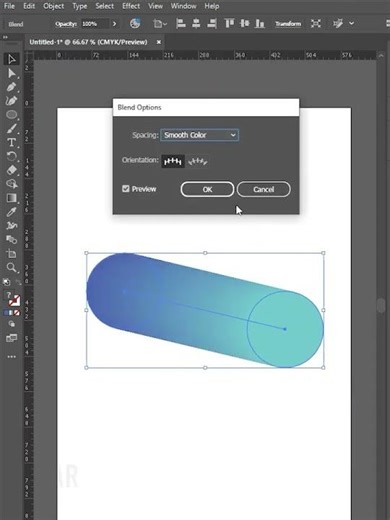Expand the toolbar double-arrow
The image size is (390, 520).
5,37
